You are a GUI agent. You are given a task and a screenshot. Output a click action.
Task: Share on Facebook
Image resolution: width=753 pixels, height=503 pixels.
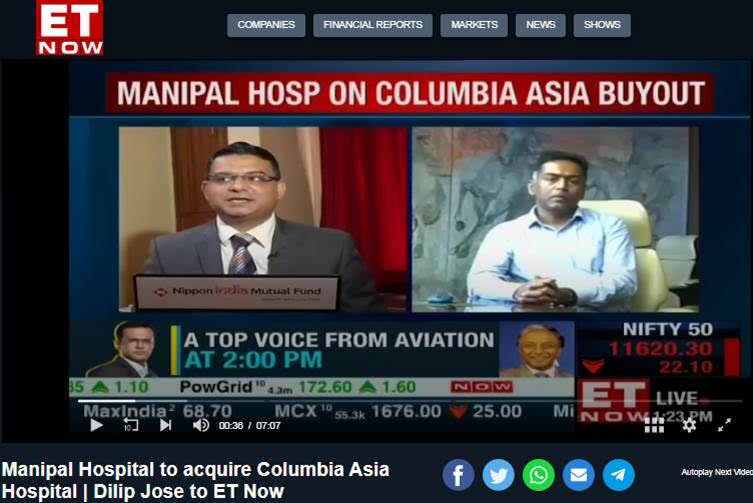pos(458,475)
